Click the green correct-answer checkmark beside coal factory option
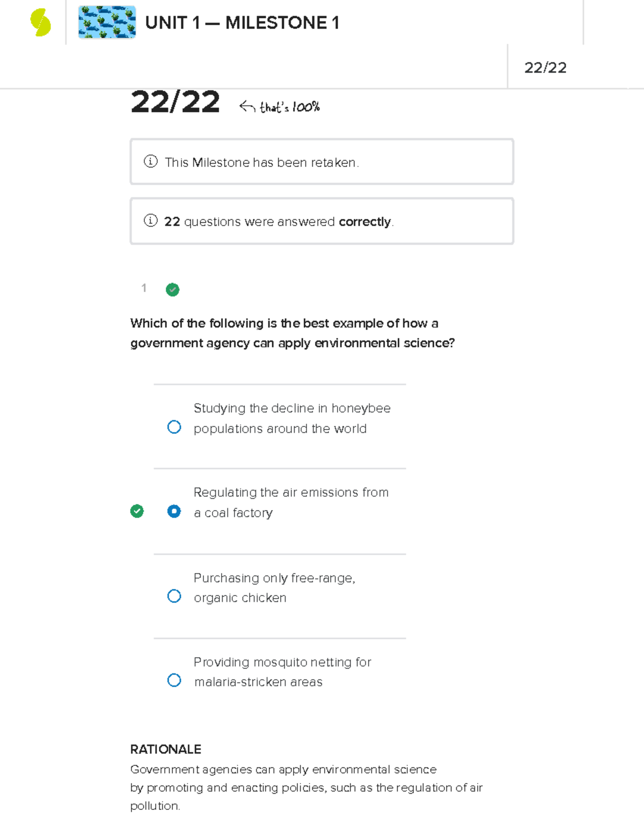 pos(137,511)
